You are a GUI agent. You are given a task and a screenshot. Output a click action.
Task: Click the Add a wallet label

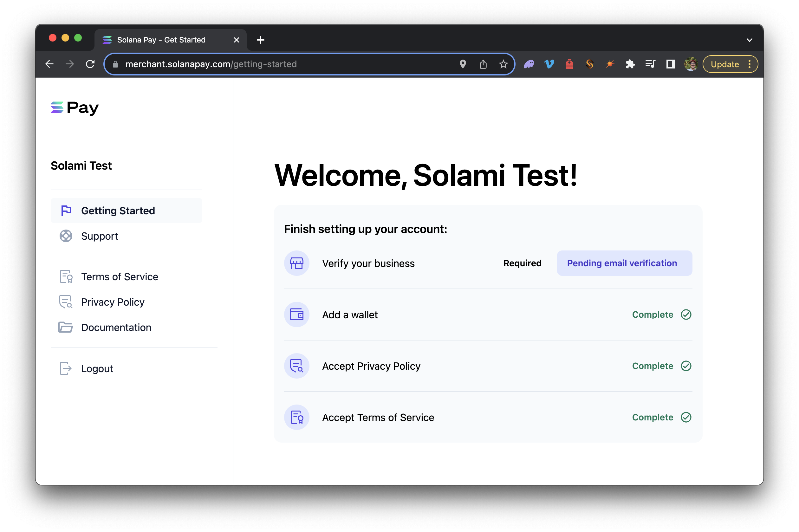[x=350, y=315]
